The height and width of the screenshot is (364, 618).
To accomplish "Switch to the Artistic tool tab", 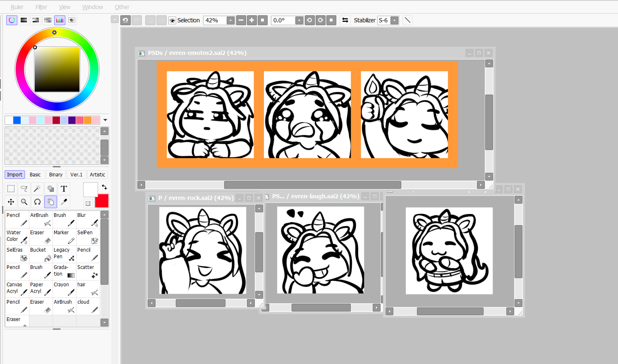I will 97,175.
